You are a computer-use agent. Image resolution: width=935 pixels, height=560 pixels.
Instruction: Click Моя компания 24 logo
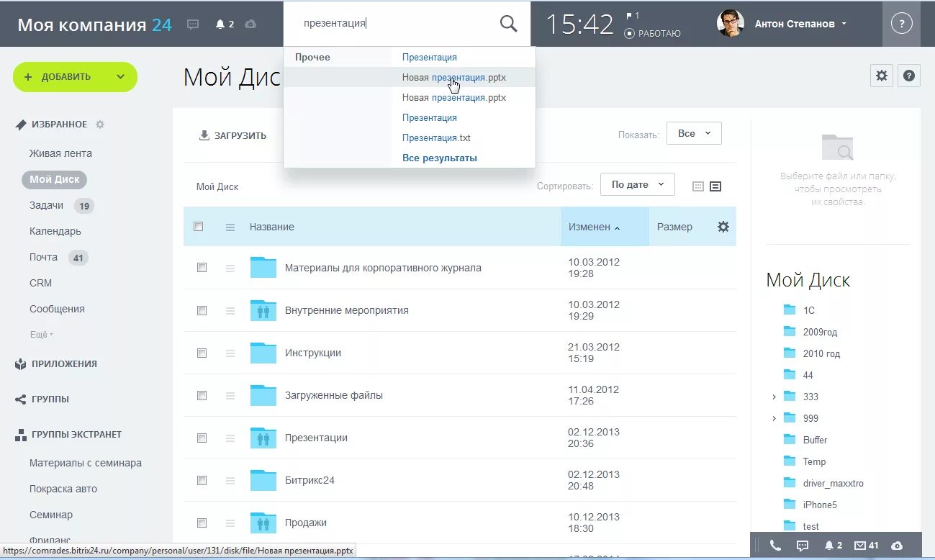pyautogui.click(x=94, y=24)
